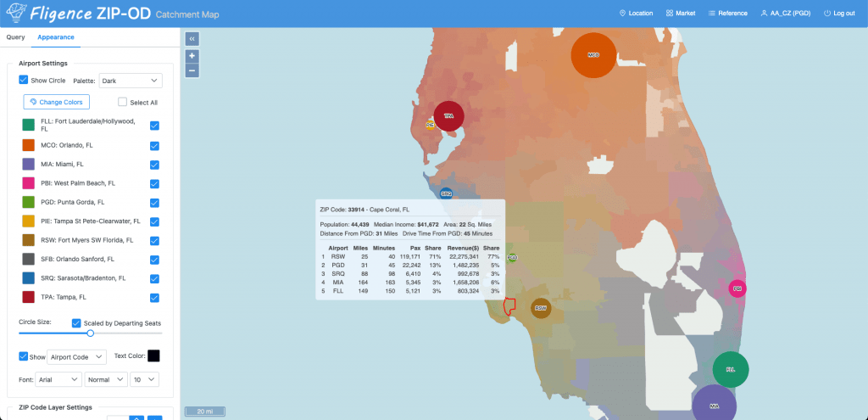Zoom out with the map minus icon
The width and height of the screenshot is (868, 420).
click(x=192, y=70)
